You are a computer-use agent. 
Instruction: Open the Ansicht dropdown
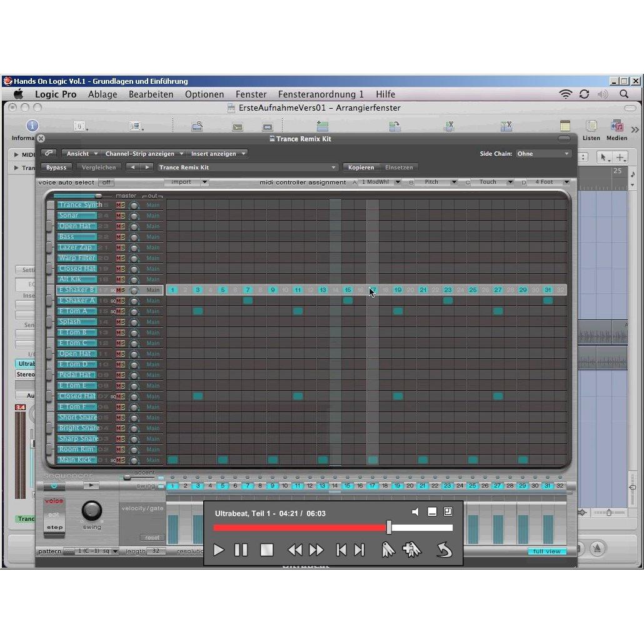(81, 154)
